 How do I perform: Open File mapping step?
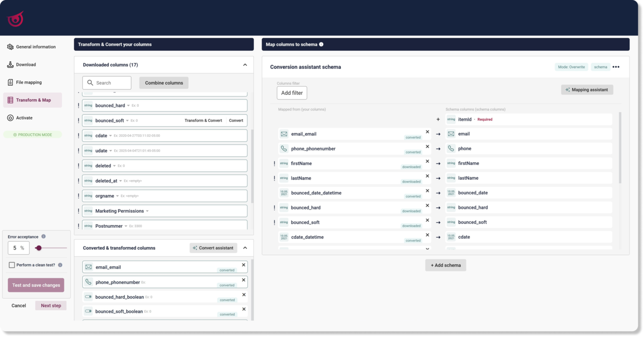24,82
